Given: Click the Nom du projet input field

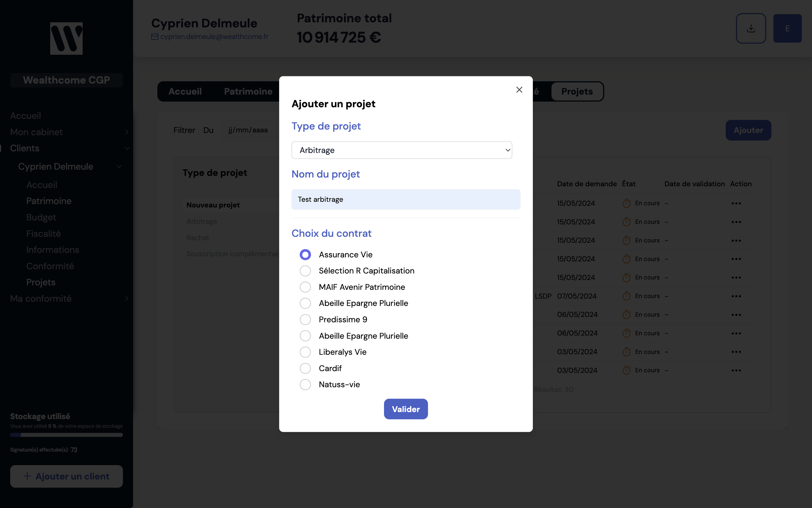Looking at the screenshot, I should (406, 199).
